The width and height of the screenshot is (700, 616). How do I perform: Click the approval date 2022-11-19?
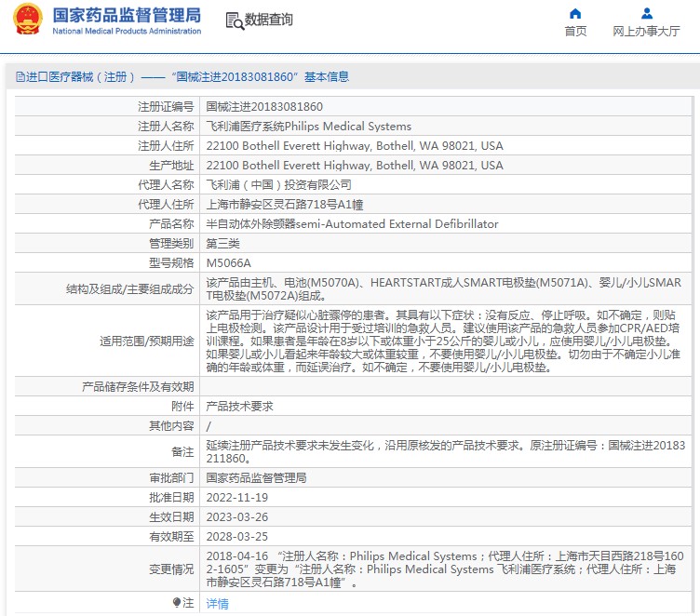236,498
